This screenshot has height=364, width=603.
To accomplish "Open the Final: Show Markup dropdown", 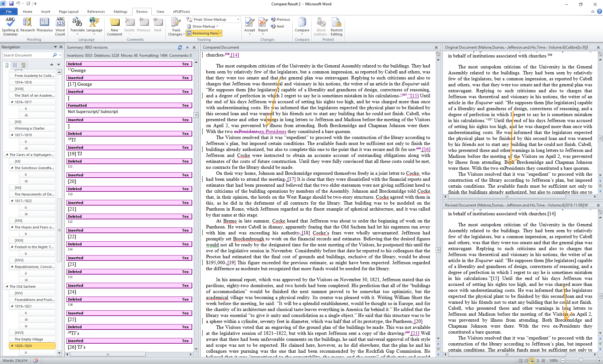I will click(238, 19).
